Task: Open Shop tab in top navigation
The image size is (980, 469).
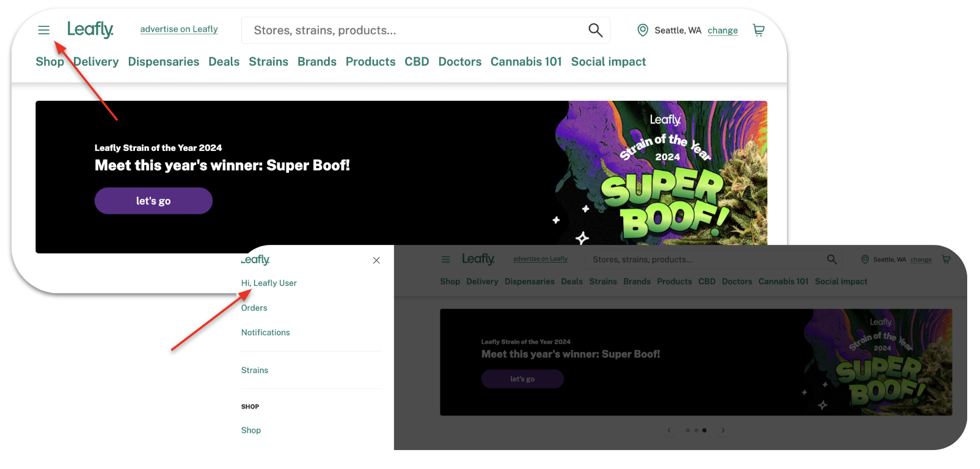Action: (49, 62)
